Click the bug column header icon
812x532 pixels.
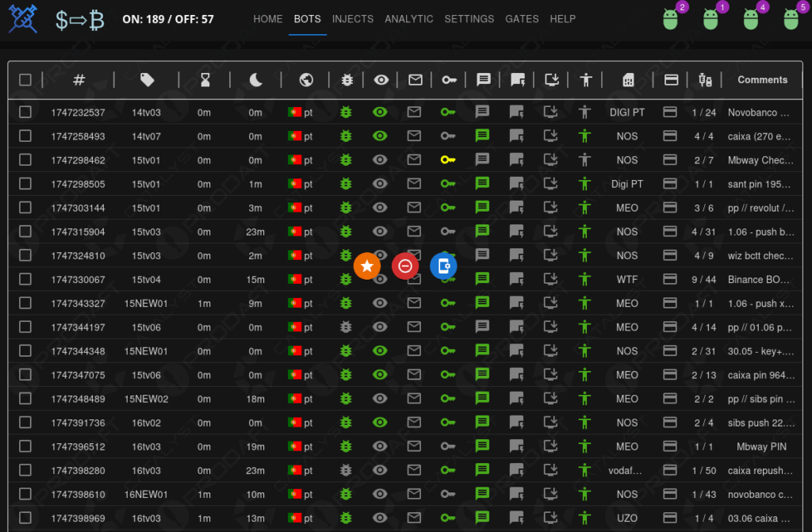(347, 80)
